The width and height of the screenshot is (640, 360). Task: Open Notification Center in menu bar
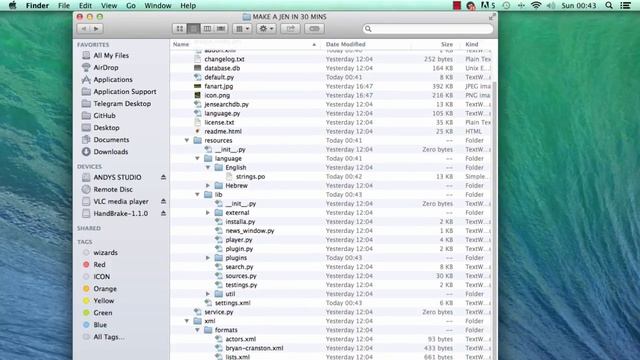[x=625, y=6]
